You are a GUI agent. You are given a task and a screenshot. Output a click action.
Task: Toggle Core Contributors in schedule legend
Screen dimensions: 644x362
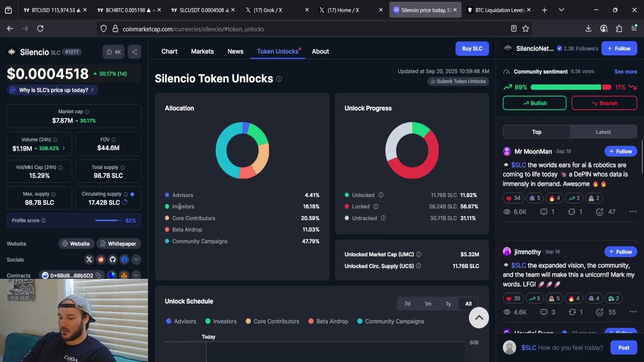point(272,321)
